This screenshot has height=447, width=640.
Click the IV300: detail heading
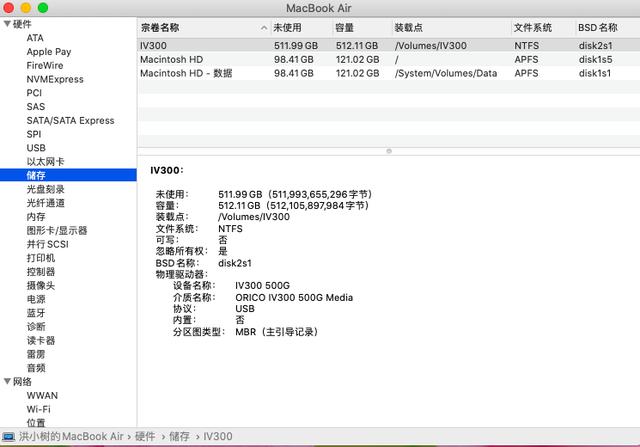[167, 171]
